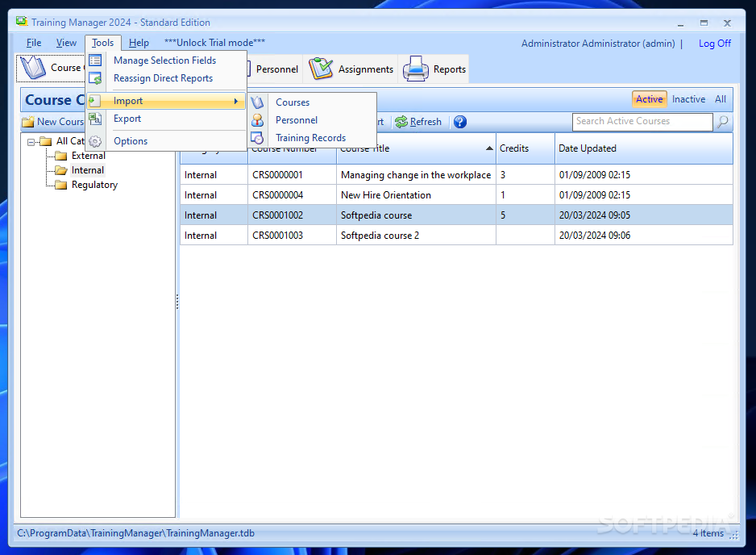756x555 pixels.
Task: Open the Reports section
Action: point(434,69)
